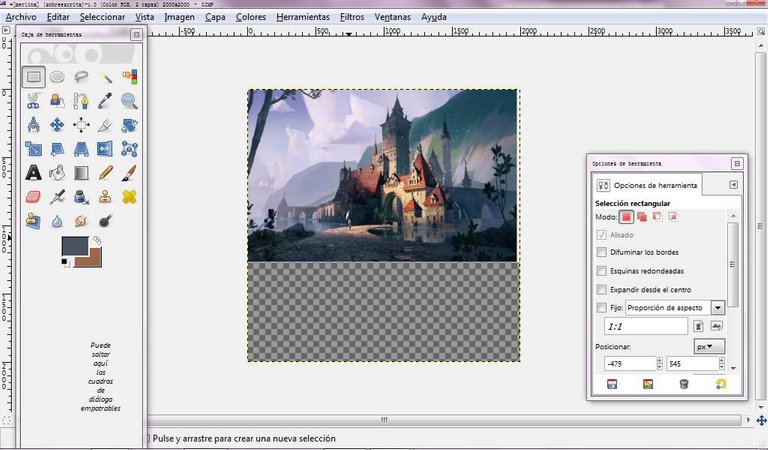
Task: Set Modo to replace current selection
Action: 626,216
